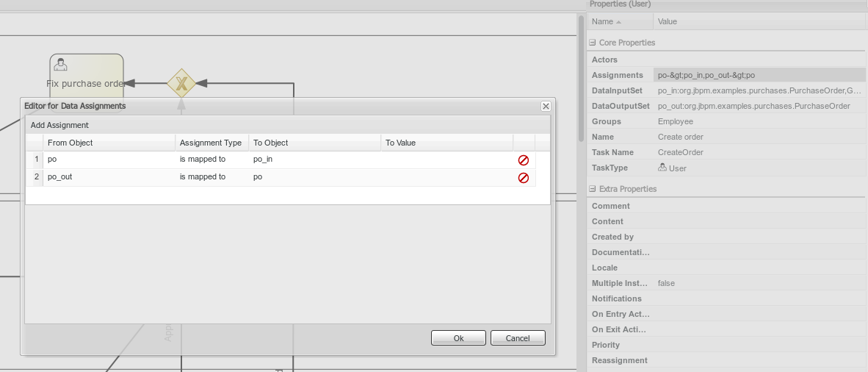Image resolution: width=868 pixels, height=372 pixels.
Task: Click 'is mapped to' in row 2
Action: coord(211,177)
